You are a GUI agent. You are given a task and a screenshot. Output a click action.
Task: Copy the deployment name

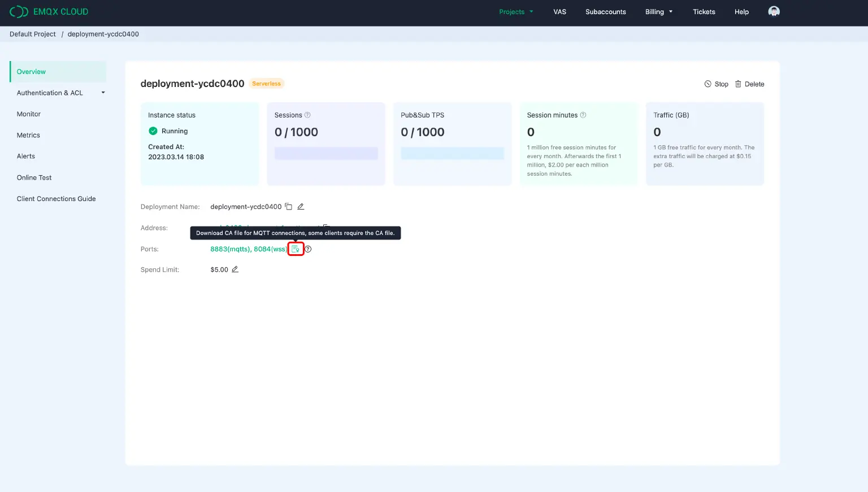pos(289,206)
